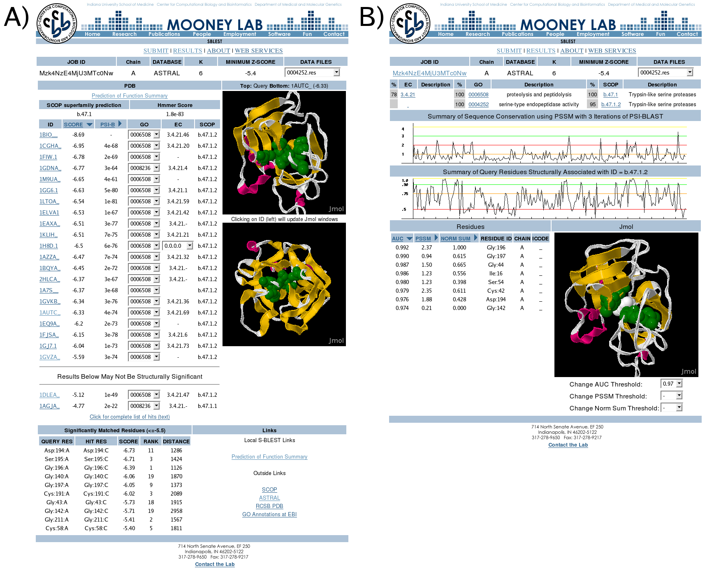728x573 pixels.
Task: Click the right arrow beside PSSM header
Action: click(436, 238)
